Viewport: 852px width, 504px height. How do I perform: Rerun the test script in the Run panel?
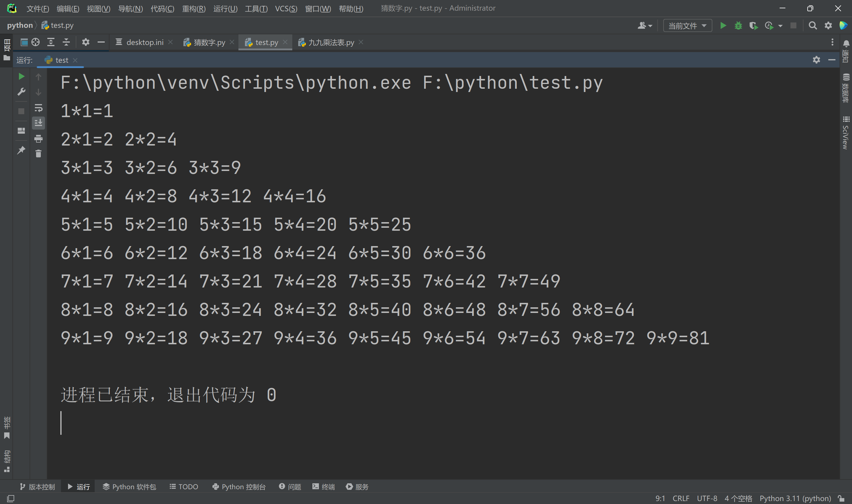point(21,77)
